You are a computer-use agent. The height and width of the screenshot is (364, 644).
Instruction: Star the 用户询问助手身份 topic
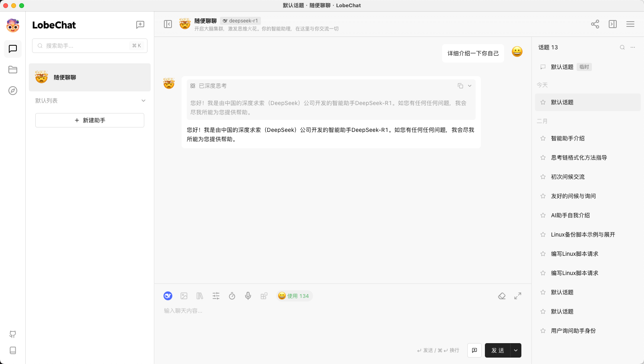(543, 331)
